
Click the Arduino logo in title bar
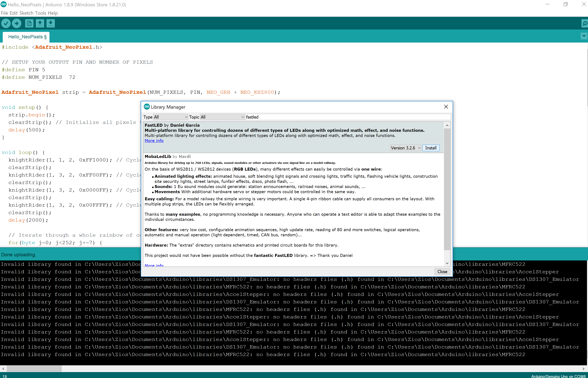pyautogui.click(x=3, y=4)
